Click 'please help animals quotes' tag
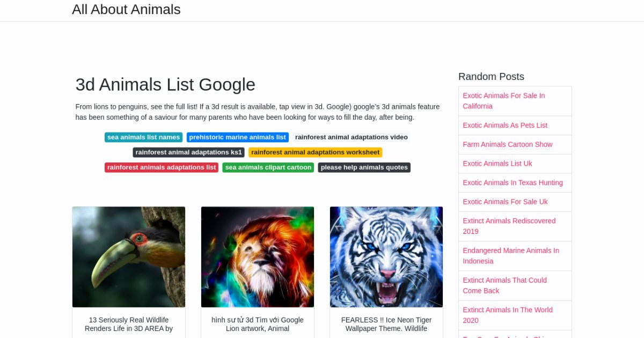The width and height of the screenshot is (644, 338). tap(364, 167)
